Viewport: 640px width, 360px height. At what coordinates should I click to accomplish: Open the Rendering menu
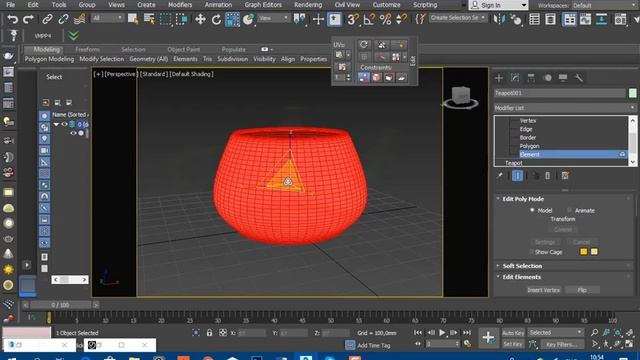click(308, 5)
